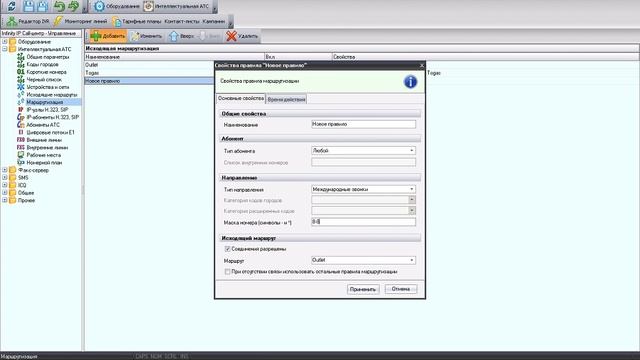The width and height of the screenshot is (640, 360).
Task: Click the second save-all disk icon
Action: (x=42, y=6)
